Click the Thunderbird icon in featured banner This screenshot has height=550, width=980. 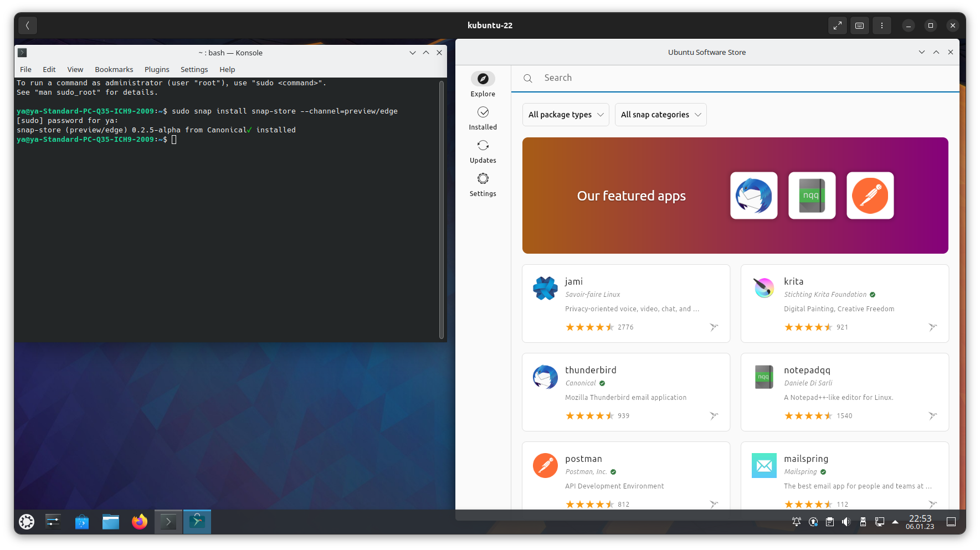pyautogui.click(x=753, y=196)
